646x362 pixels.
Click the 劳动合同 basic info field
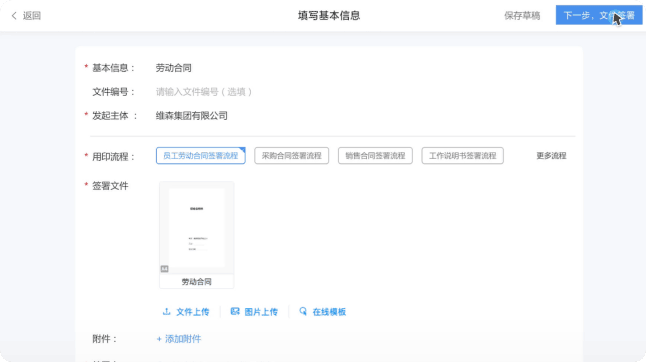[173, 68]
